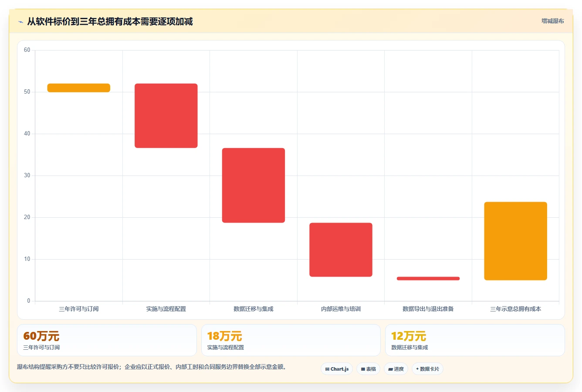Screen dimensions: 582x392
Task: Click the chart title 从软件标价到三年总拥有成本需要逐项加减
Action: tap(110, 21)
